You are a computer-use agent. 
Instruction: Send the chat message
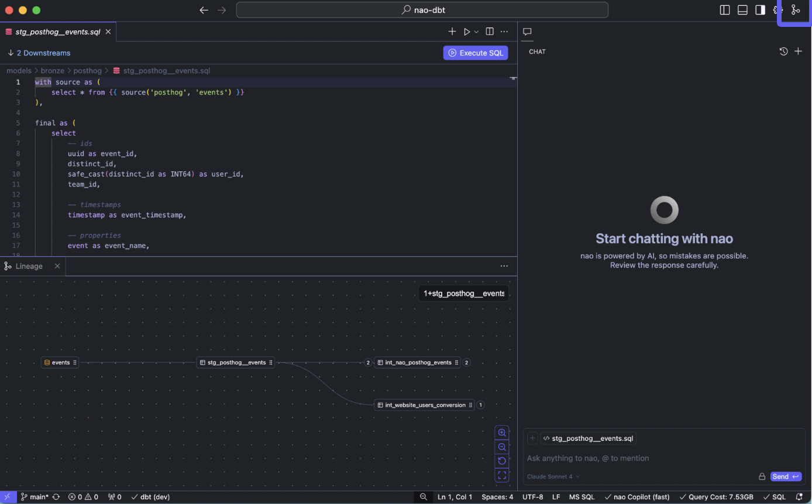point(786,477)
